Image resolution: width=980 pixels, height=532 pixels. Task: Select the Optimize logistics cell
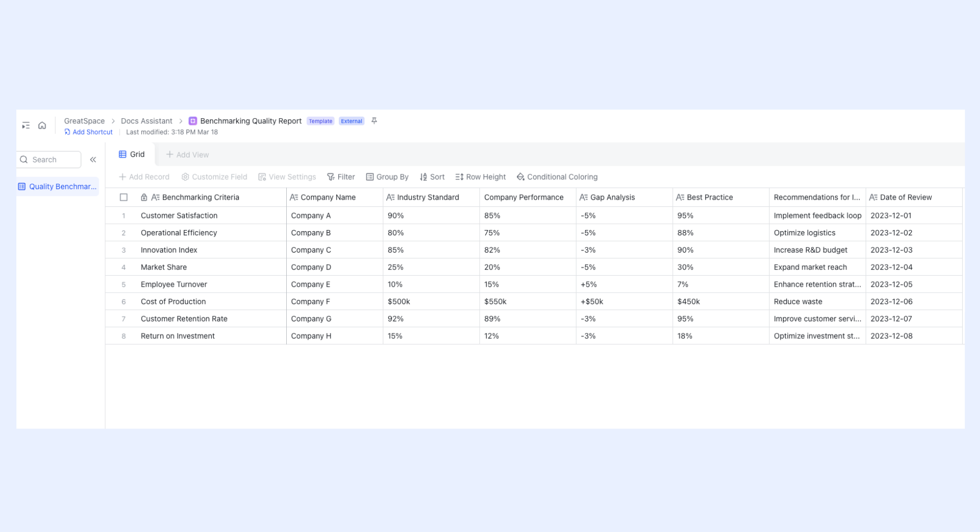coord(818,233)
